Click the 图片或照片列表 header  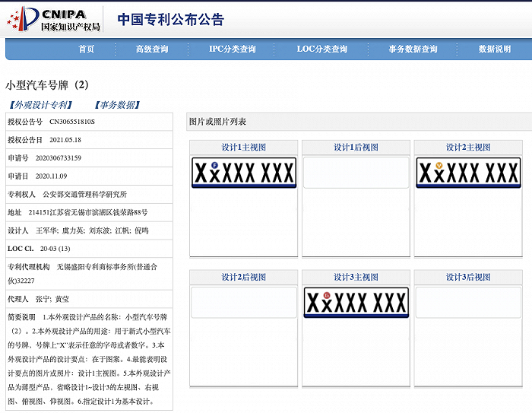tap(217, 122)
